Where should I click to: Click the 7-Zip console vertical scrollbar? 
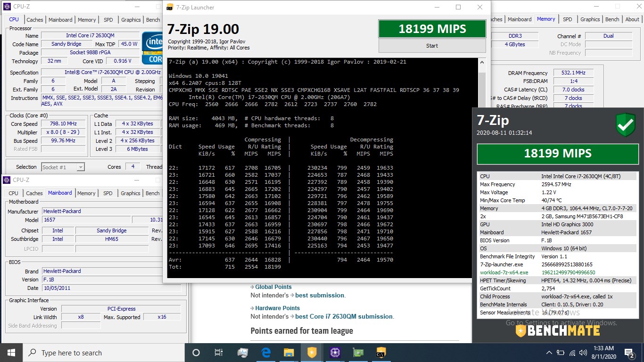[x=482, y=168]
